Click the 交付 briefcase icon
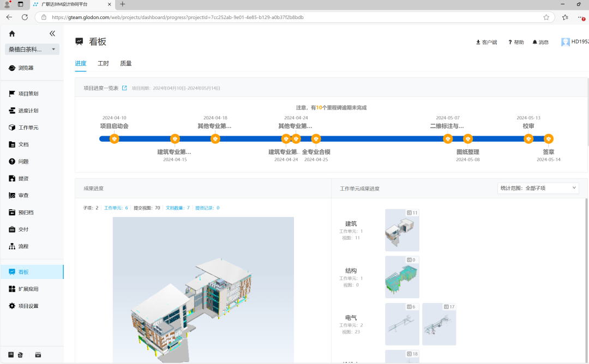 (12, 229)
